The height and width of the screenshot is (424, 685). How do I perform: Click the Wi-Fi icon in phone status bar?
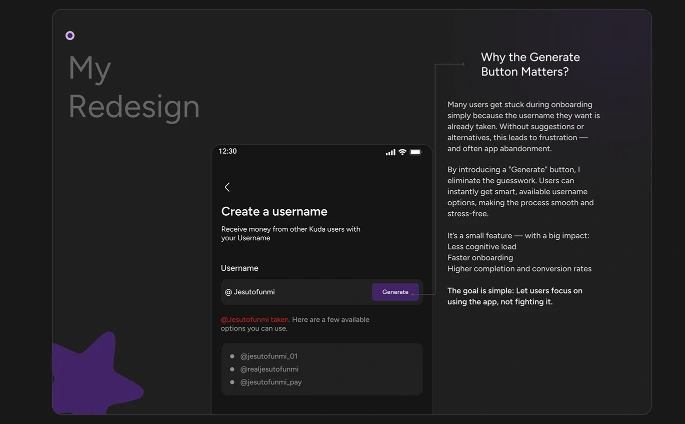[402, 152]
